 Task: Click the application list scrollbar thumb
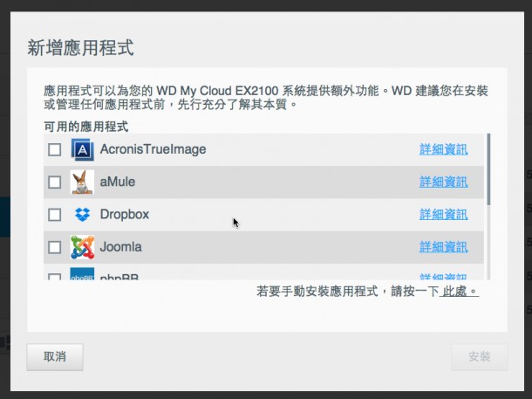(x=489, y=168)
